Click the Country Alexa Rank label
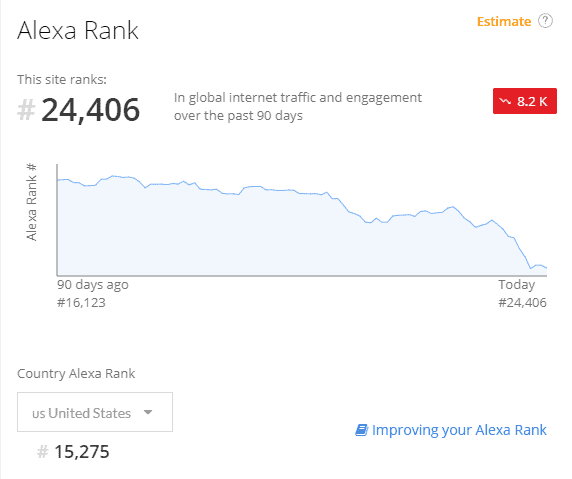Screen dimensions: 572x479 [x=76, y=374]
